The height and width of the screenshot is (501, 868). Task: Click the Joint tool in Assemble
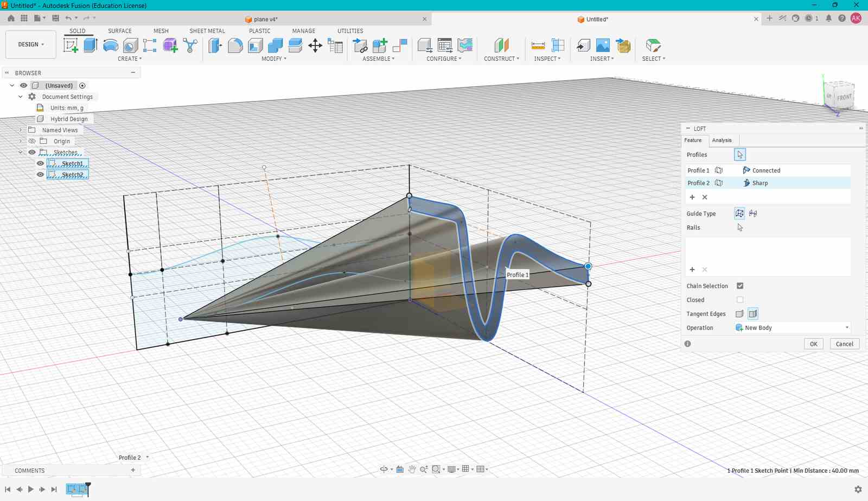400,46
